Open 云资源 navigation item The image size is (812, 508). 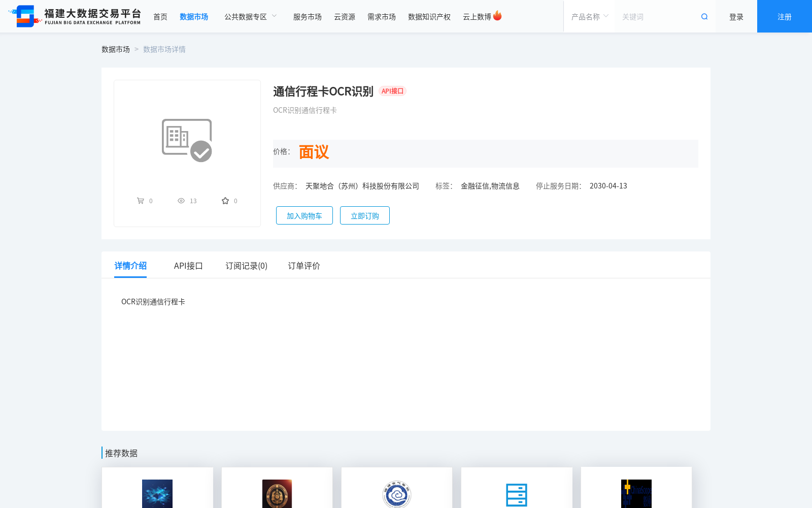point(345,17)
